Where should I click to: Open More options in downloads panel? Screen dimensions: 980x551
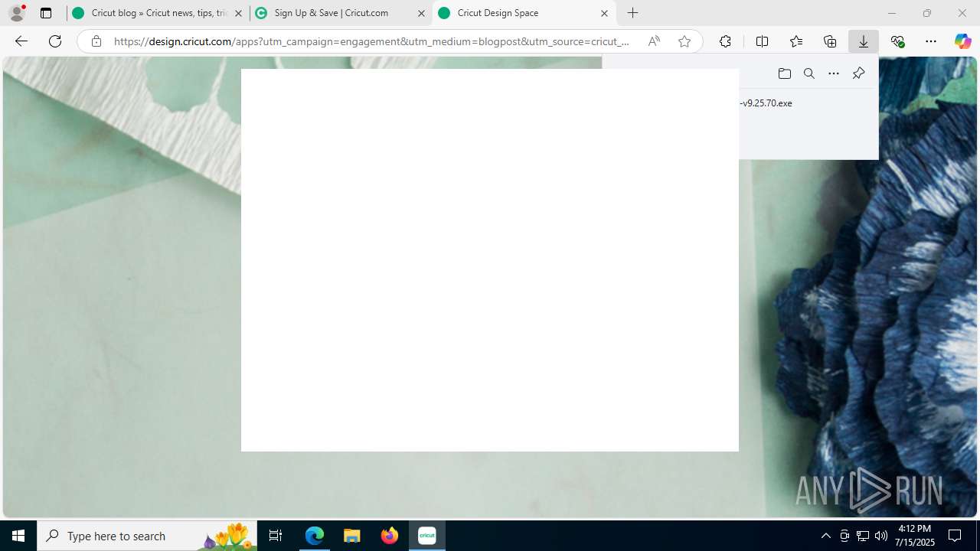pyautogui.click(x=834, y=73)
